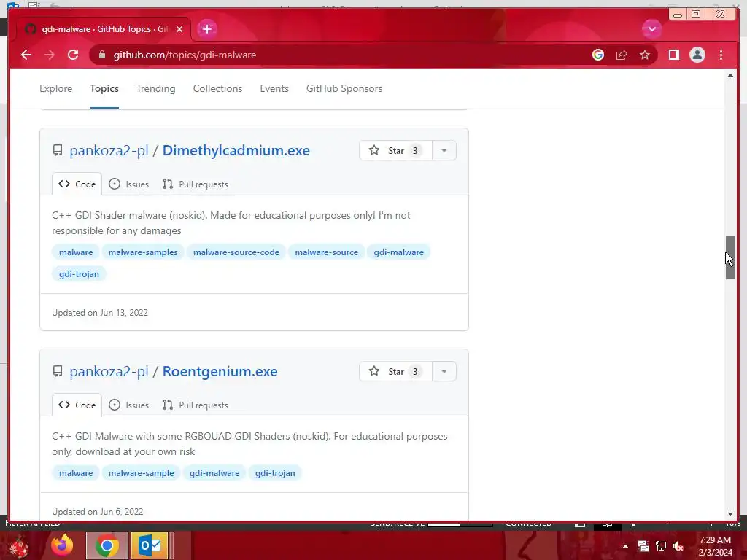Open the Dimethylcadmium.exe repository link

[x=236, y=150]
